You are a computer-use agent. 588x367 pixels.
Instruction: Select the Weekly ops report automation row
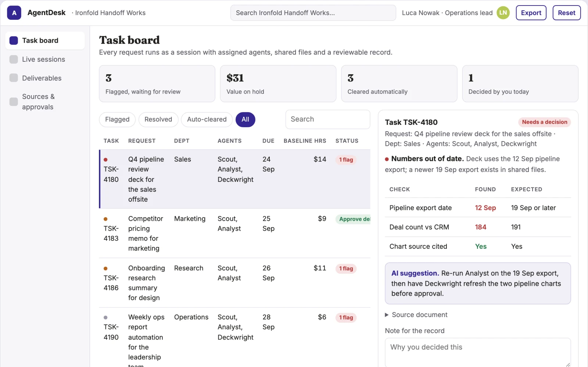tap(235, 337)
